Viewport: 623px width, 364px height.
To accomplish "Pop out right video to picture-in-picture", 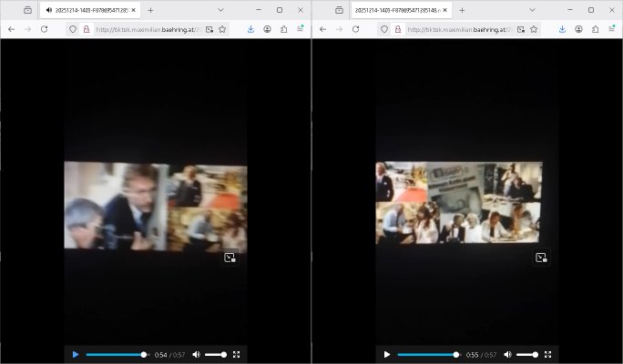I will point(541,258).
